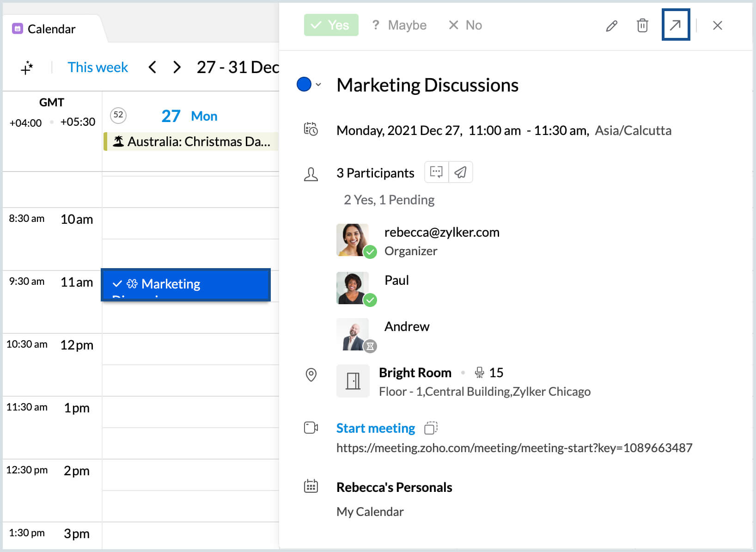Click the send email to participants icon
Image resolution: width=756 pixels, height=552 pixels.
click(460, 172)
